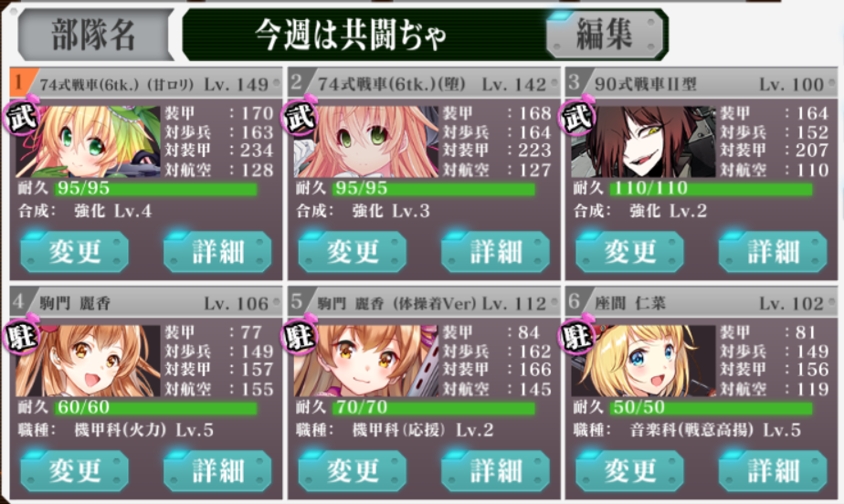The image size is (844, 504).
Task: Select the slot number 6 marker
Action: click(575, 300)
